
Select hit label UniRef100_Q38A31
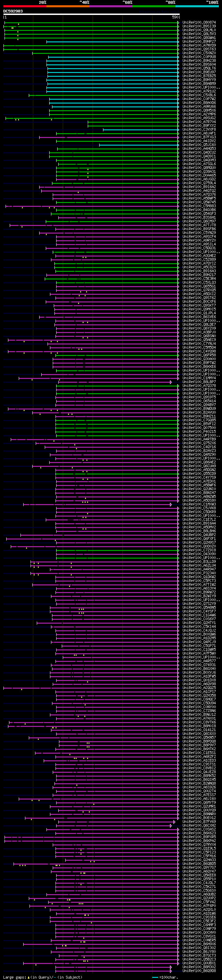[x=199, y=172]
